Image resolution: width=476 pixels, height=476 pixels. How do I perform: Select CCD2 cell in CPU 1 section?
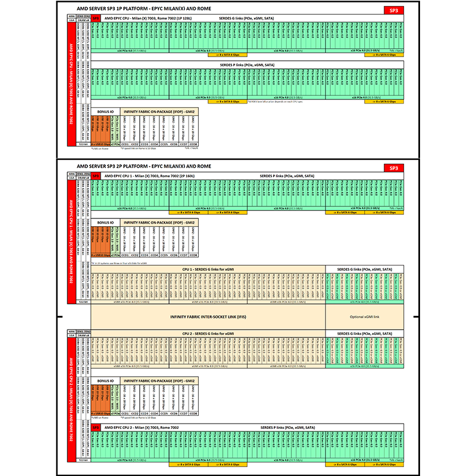pyautogui.click(x=135, y=255)
